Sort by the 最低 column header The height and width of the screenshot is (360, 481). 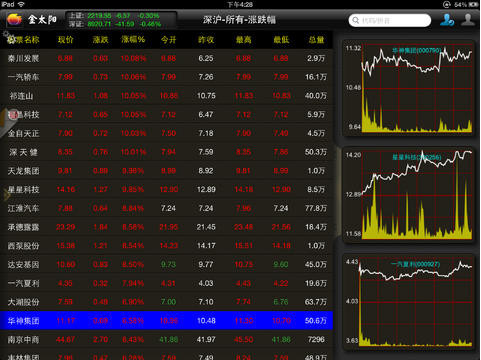281,40
